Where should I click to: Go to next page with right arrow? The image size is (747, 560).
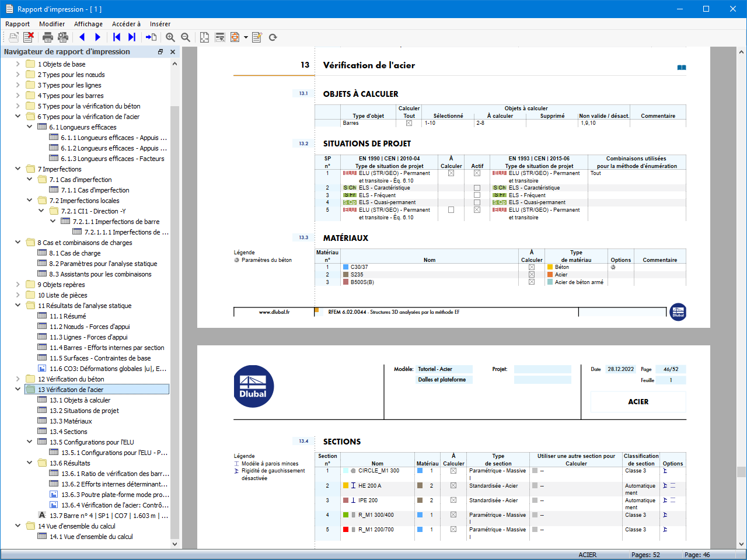point(97,37)
